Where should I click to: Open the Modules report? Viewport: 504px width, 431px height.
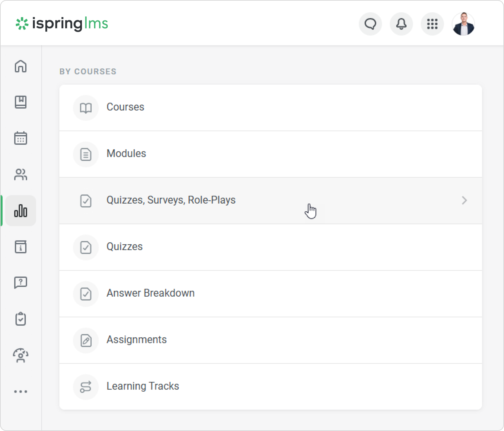click(126, 154)
